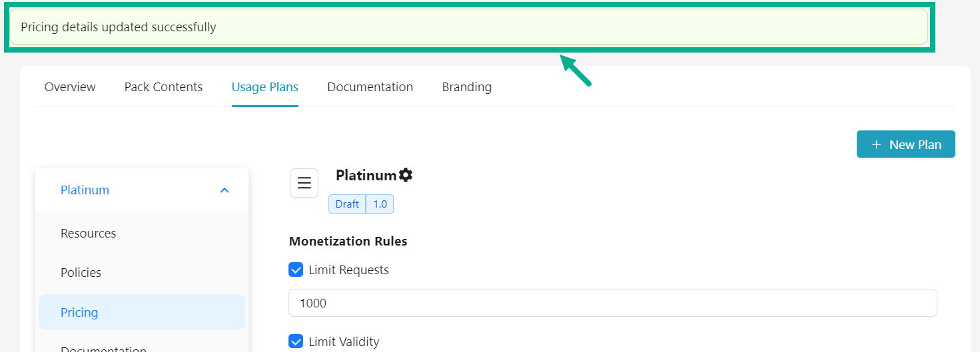
Task: Click the Pricing details updated notification
Action: [x=468, y=27]
